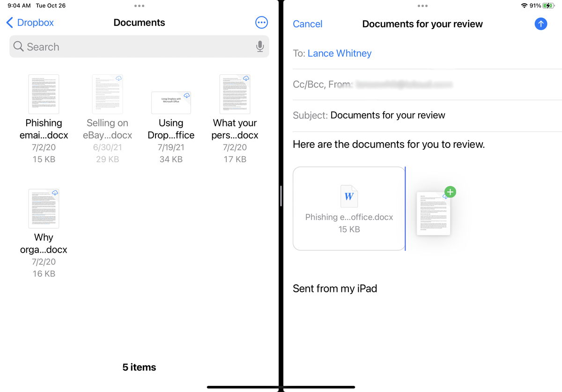The image size is (562, 392).
Task: Tap the Cc/Bcc, From field
Action: point(427,85)
